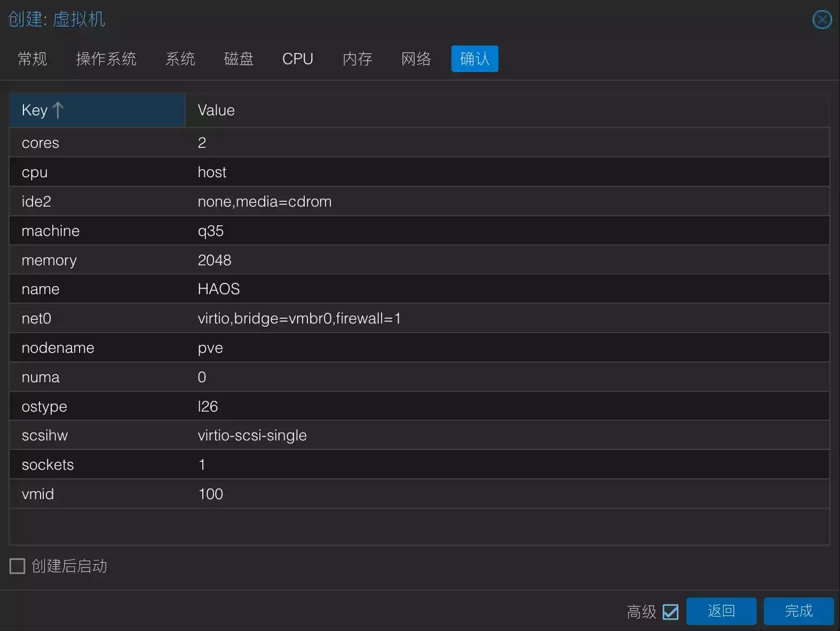Click the sort arrow in Key header
Viewport: 840px width, 631px height.
[58, 110]
